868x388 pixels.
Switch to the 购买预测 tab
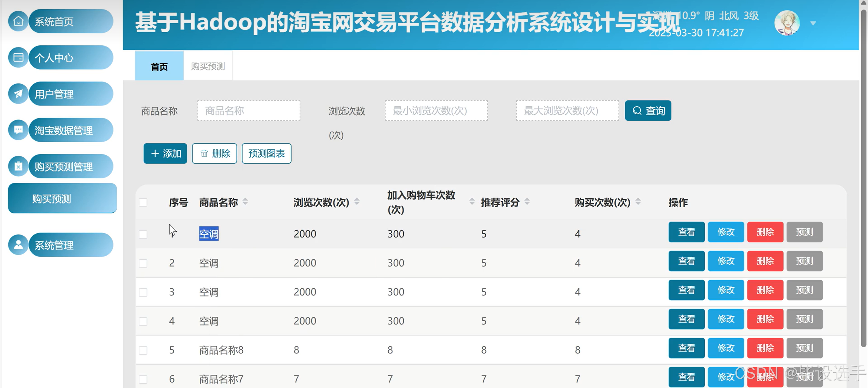(208, 66)
